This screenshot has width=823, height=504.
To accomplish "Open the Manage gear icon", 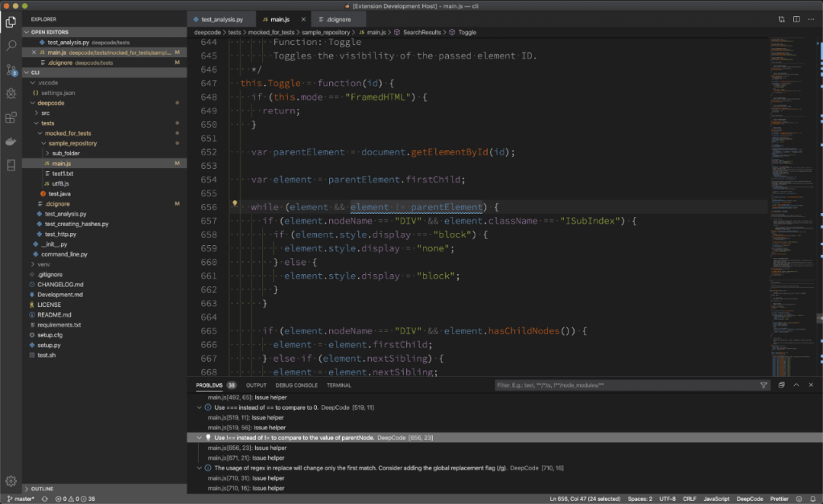I will pos(11,481).
